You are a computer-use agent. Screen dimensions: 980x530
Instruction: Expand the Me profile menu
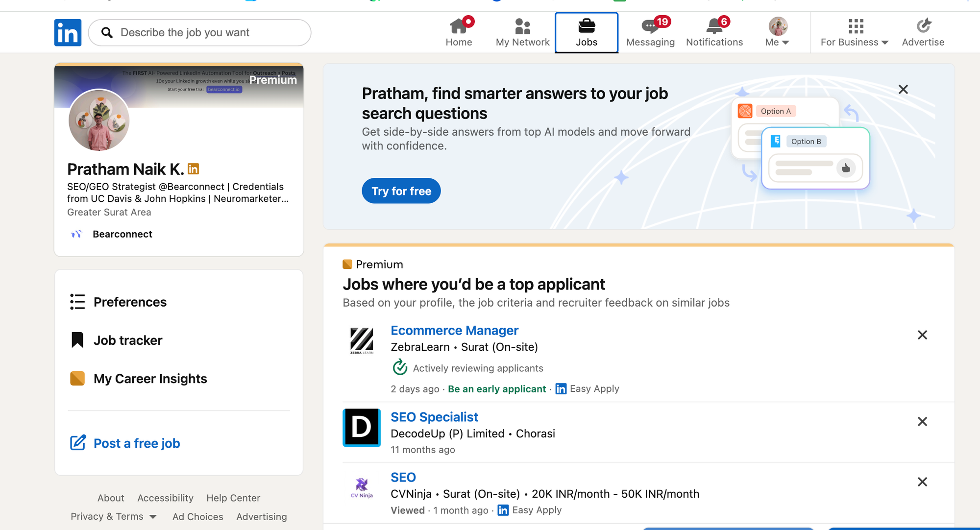click(778, 32)
